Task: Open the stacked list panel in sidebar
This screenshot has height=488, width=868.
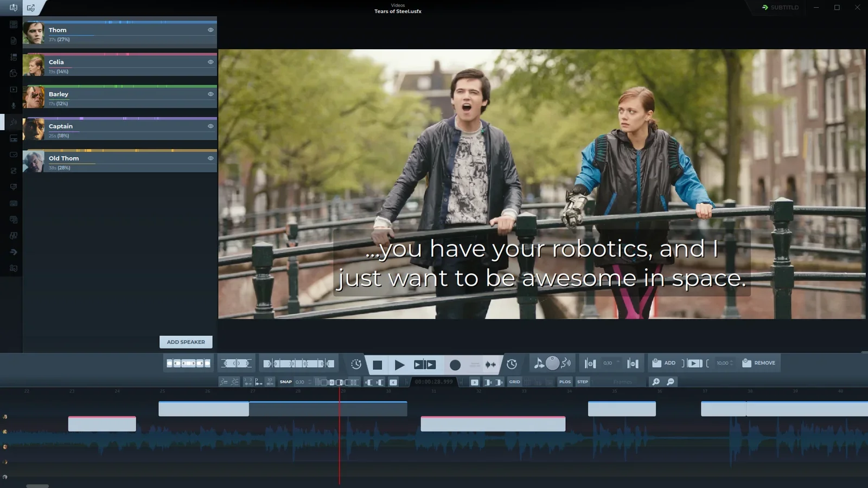Action: [14, 24]
